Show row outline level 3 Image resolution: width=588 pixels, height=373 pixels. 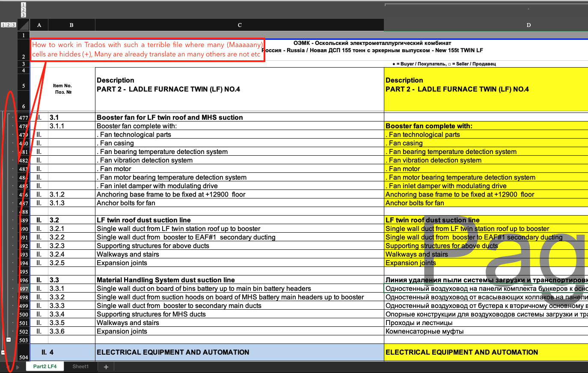(x=13, y=25)
